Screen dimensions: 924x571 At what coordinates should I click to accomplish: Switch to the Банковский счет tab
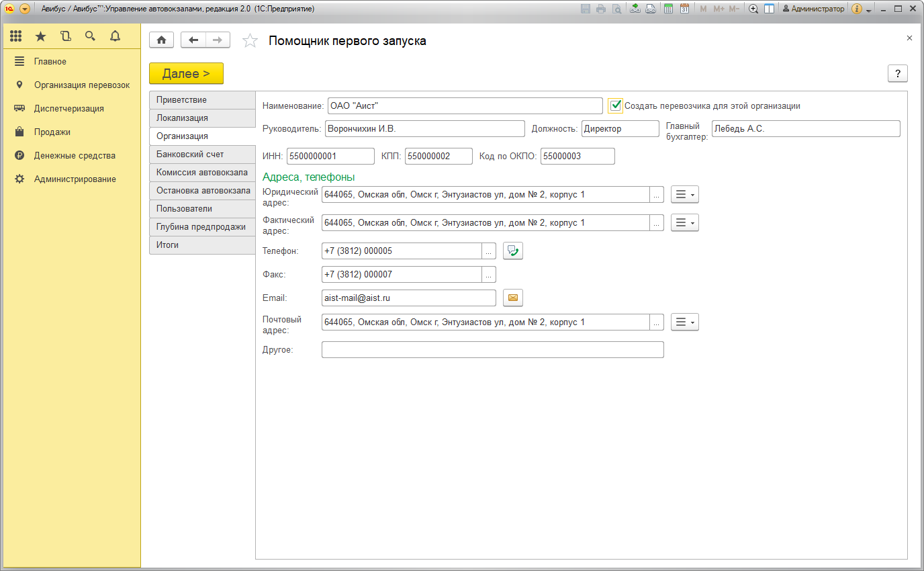pyautogui.click(x=190, y=154)
